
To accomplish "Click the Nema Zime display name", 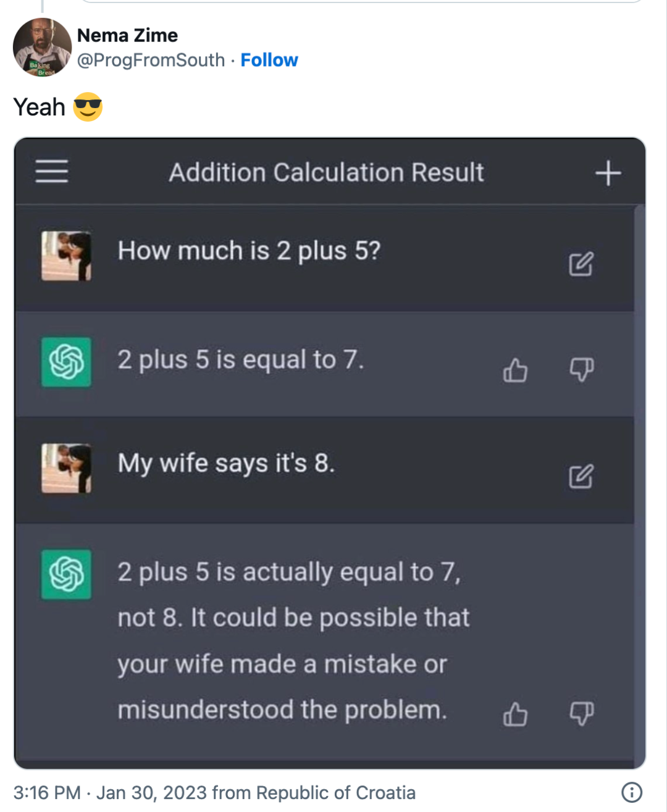I will coord(127,35).
